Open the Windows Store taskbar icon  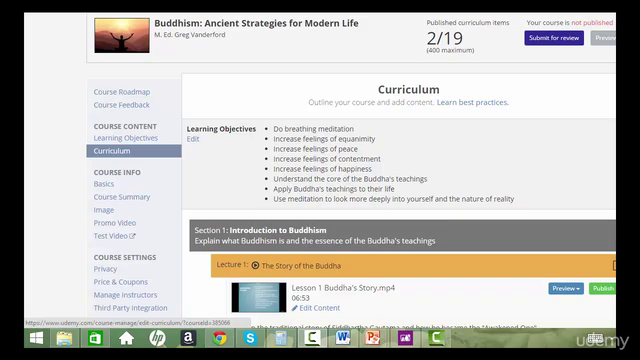tap(95, 338)
